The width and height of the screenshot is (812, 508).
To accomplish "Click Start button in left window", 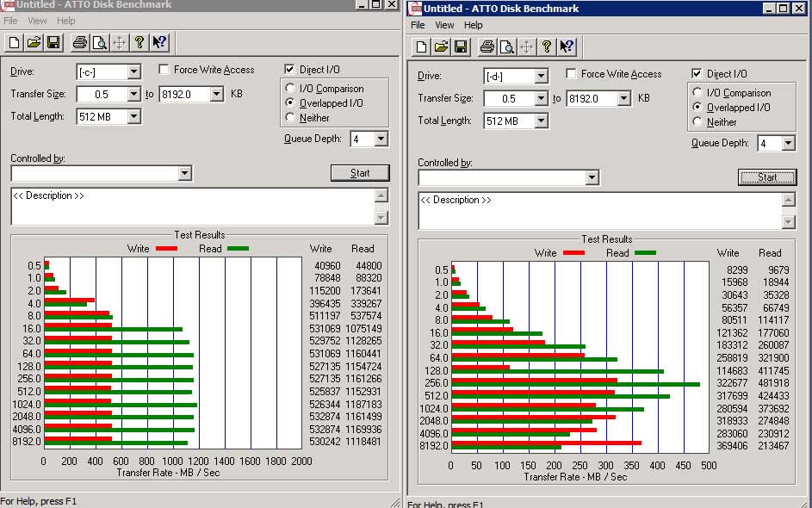I will tap(360, 173).
